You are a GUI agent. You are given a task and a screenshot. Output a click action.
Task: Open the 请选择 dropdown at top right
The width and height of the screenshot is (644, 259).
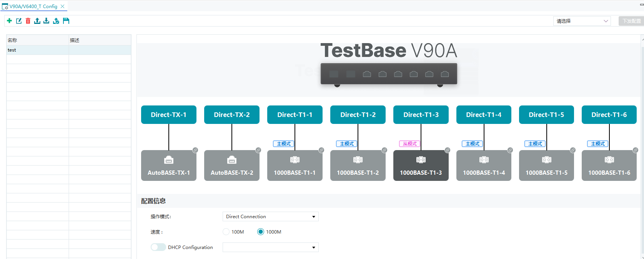(582, 21)
